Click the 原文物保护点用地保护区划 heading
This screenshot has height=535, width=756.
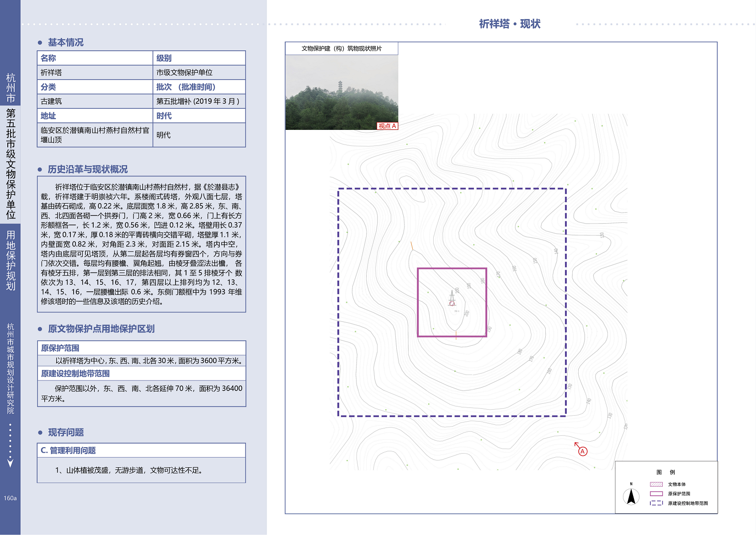tap(101, 329)
